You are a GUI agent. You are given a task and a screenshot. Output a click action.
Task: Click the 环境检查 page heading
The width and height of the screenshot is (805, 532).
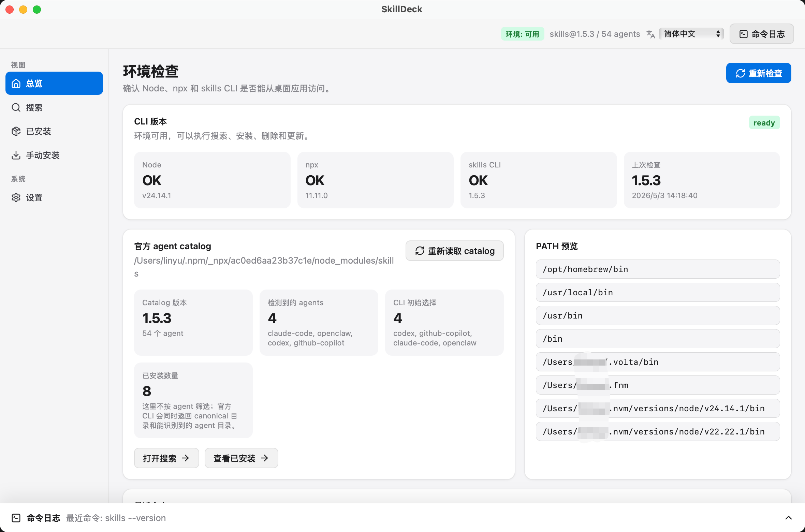[x=151, y=71]
